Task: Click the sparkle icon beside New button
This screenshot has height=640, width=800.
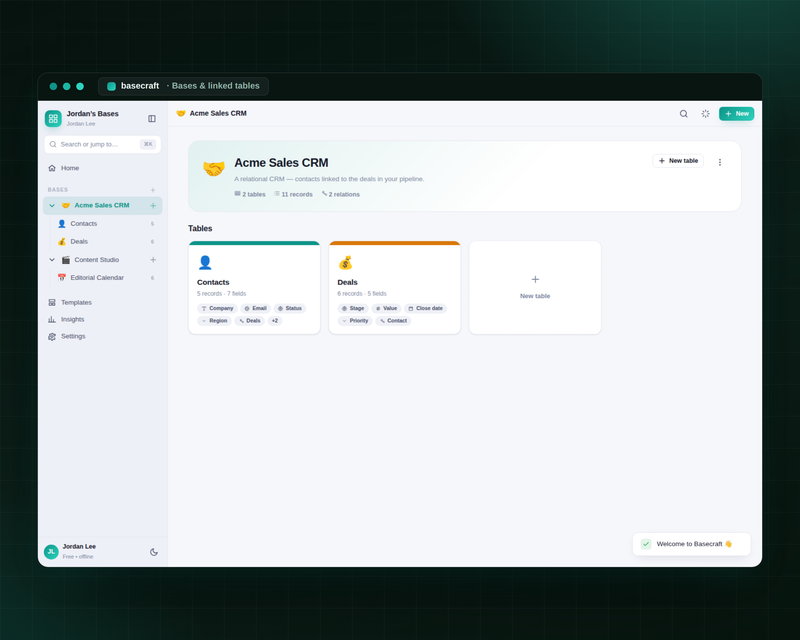Action: coord(705,114)
